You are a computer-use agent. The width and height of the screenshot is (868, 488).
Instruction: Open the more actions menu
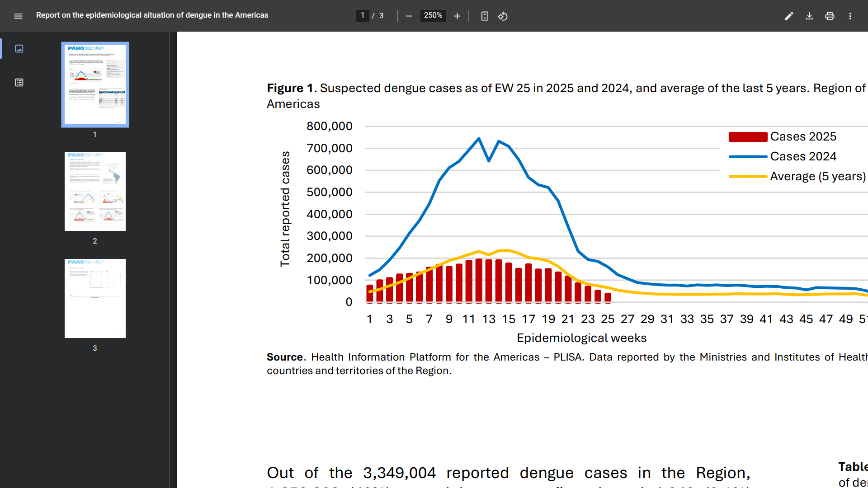(850, 16)
